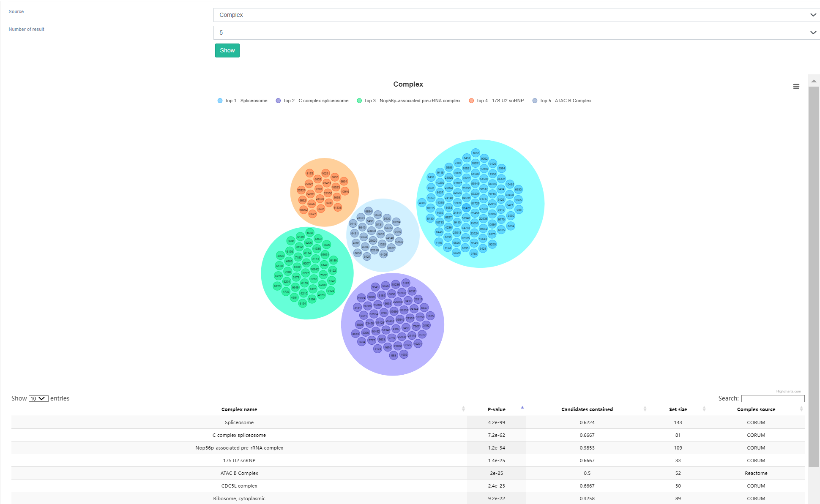Open the Highcharts.com credit link
The width and height of the screenshot is (820, 504).
[x=788, y=392]
